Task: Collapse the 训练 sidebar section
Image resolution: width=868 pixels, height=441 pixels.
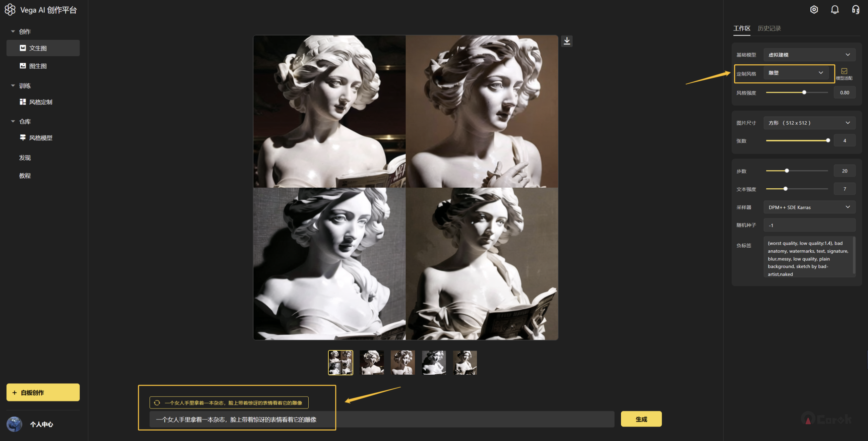Action: [13, 85]
